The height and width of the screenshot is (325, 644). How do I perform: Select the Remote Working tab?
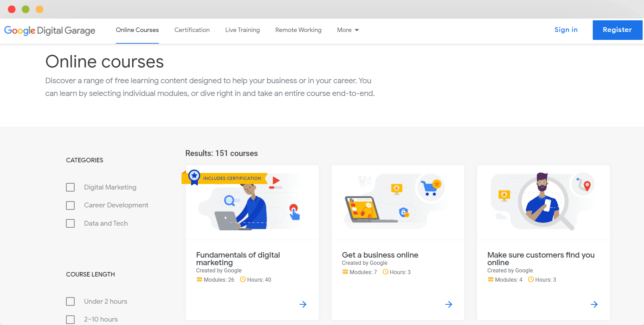pos(298,30)
